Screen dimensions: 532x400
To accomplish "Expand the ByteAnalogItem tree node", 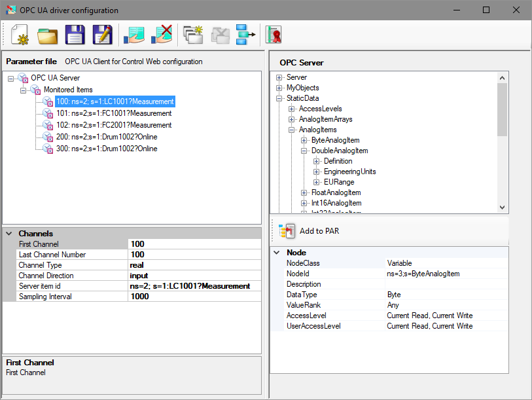I will [x=304, y=140].
